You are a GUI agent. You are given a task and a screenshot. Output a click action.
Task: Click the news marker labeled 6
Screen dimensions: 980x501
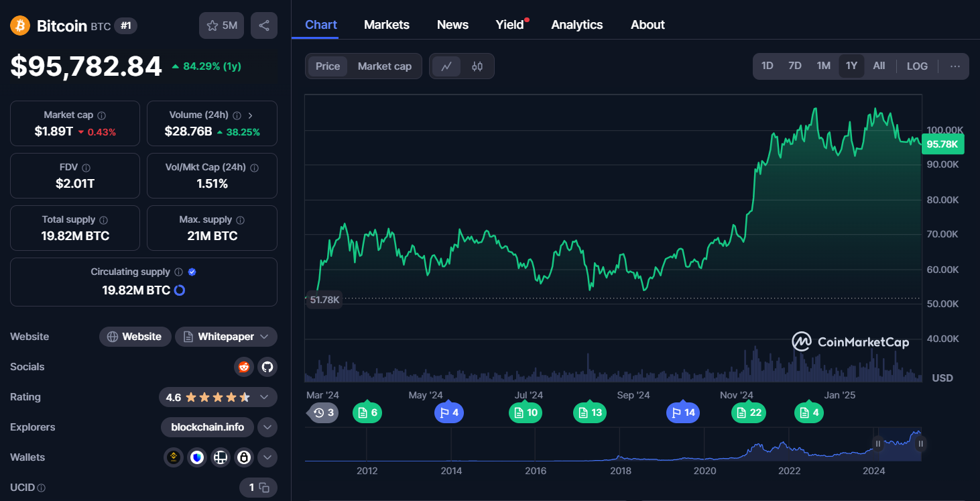click(x=367, y=412)
